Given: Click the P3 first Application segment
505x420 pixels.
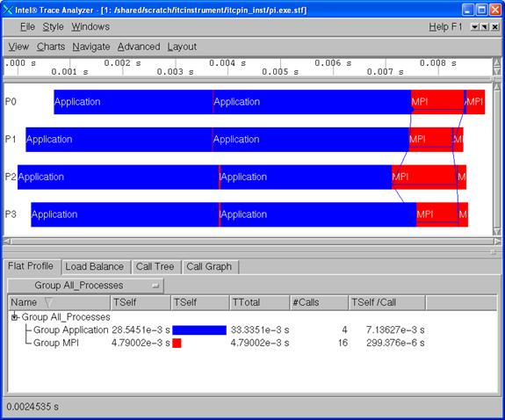Looking at the screenshot, I should coord(125,214).
